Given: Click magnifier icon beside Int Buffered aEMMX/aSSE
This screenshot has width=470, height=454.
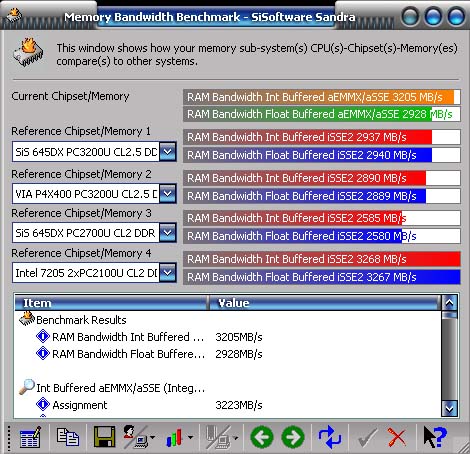Looking at the screenshot, I should coord(27,387).
